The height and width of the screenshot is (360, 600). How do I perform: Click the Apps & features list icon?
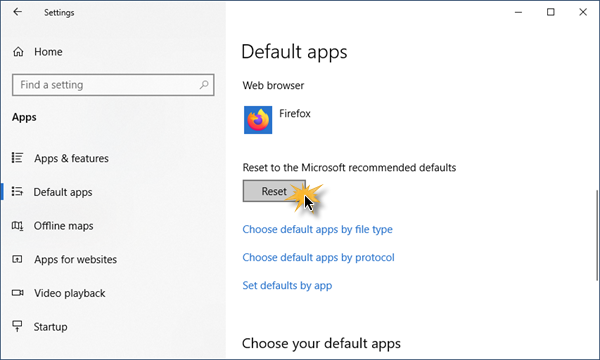[17, 158]
